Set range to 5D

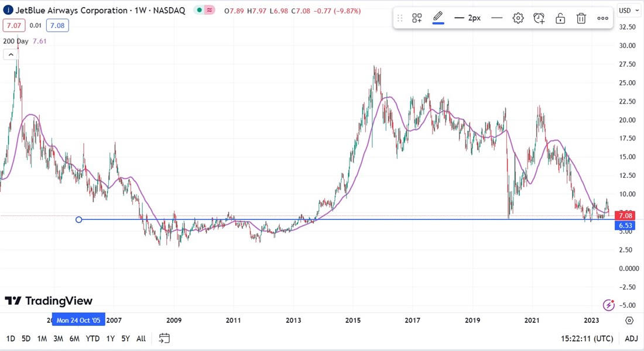click(26, 339)
